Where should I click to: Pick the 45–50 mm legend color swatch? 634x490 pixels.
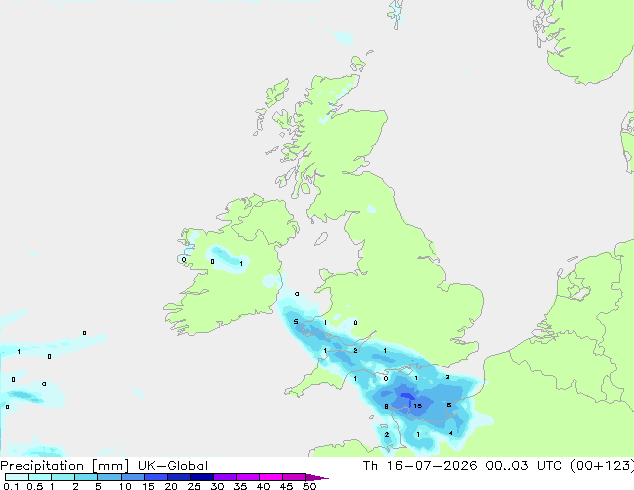[x=294, y=477]
